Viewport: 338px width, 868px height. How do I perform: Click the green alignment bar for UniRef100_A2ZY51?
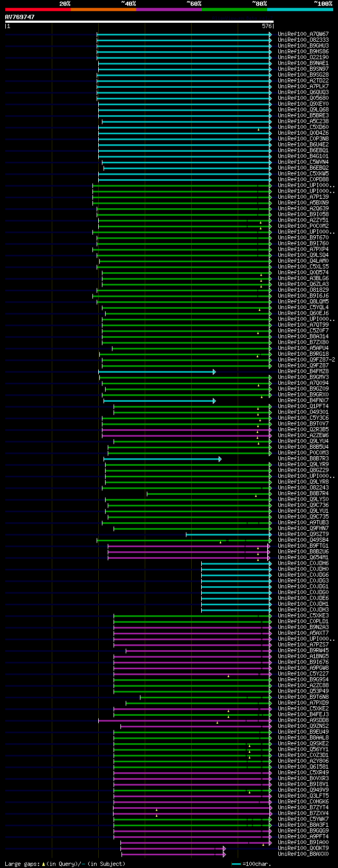point(185,220)
